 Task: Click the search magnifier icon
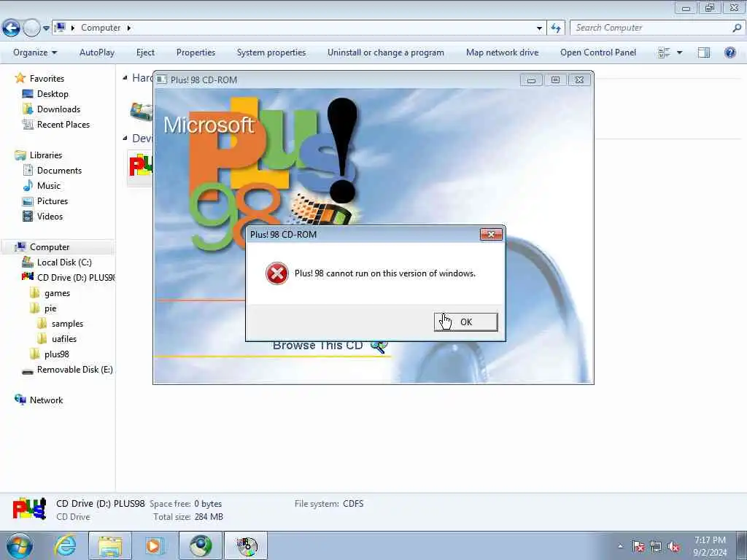(x=737, y=28)
